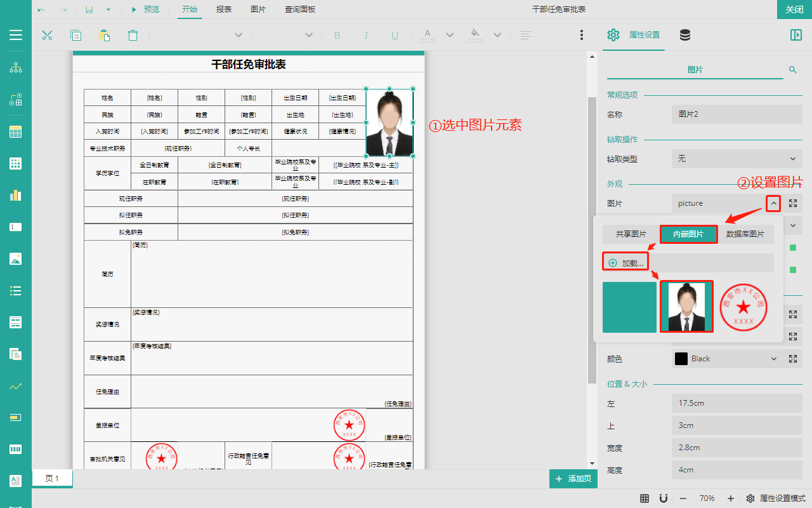Click the 添加页 add page button
Image resolution: width=812 pixels, height=508 pixels.
point(573,479)
